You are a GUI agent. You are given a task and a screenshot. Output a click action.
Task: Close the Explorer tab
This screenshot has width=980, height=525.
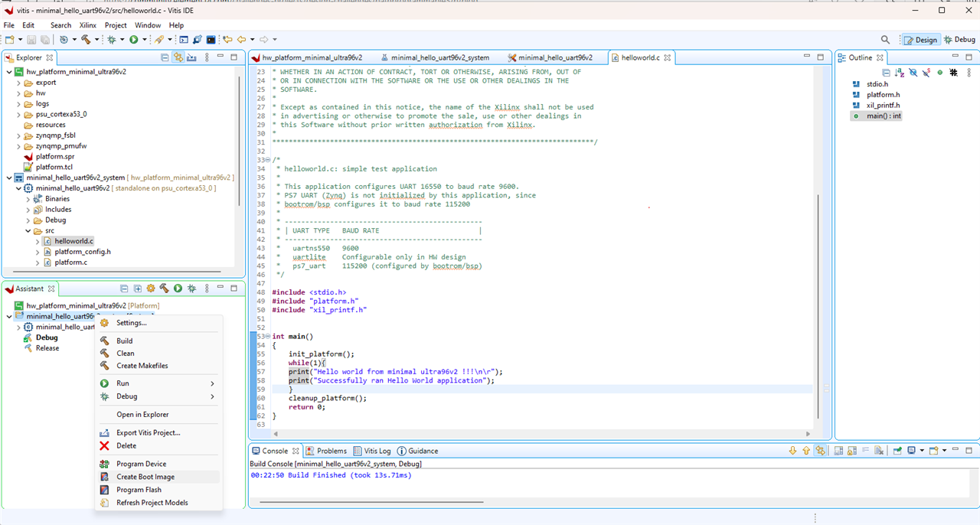coord(50,57)
